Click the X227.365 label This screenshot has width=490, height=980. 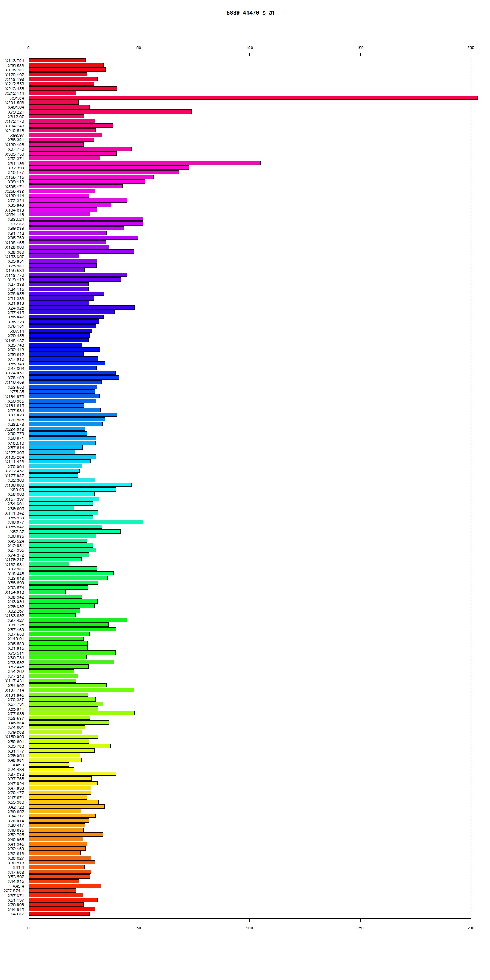(15, 452)
